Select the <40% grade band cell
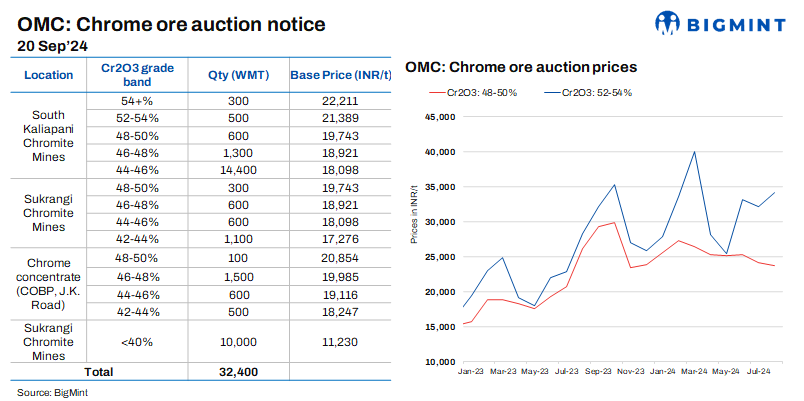Image resolution: width=804 pixels, height=401 pixels. click(x=136, y=340)
